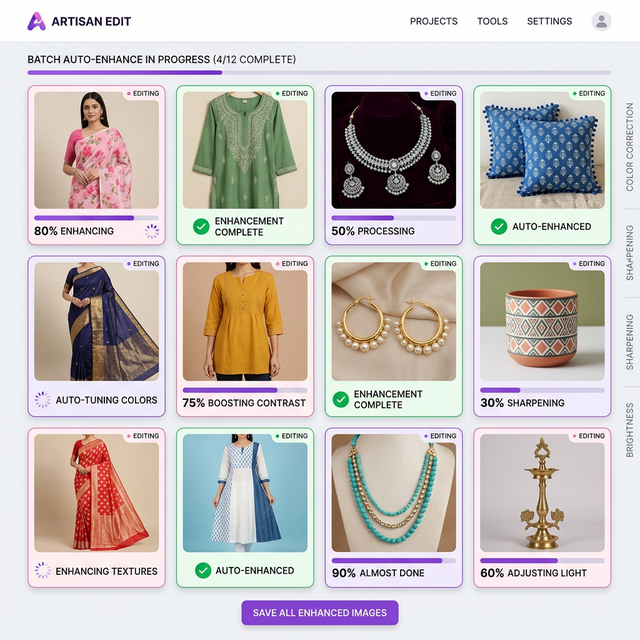Click Editing badge on blue white kurta card
This screenshot has width=640, height=640.
coord(292,436)
